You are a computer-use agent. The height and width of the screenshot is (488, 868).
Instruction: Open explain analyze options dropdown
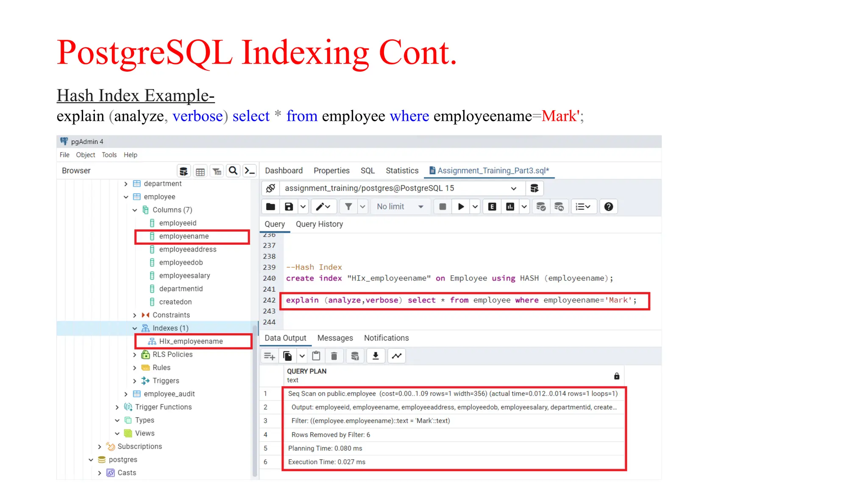[x=524, y=207]
